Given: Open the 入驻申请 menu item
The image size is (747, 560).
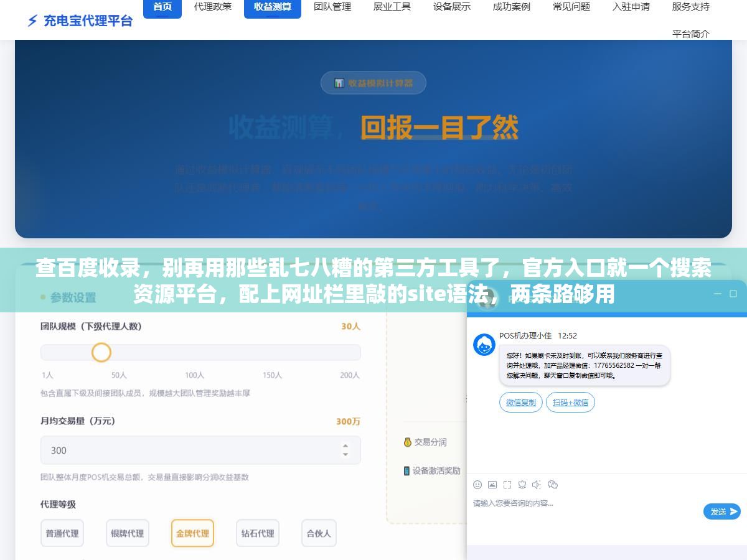Looking at the screenshot, I should point(631,7).
